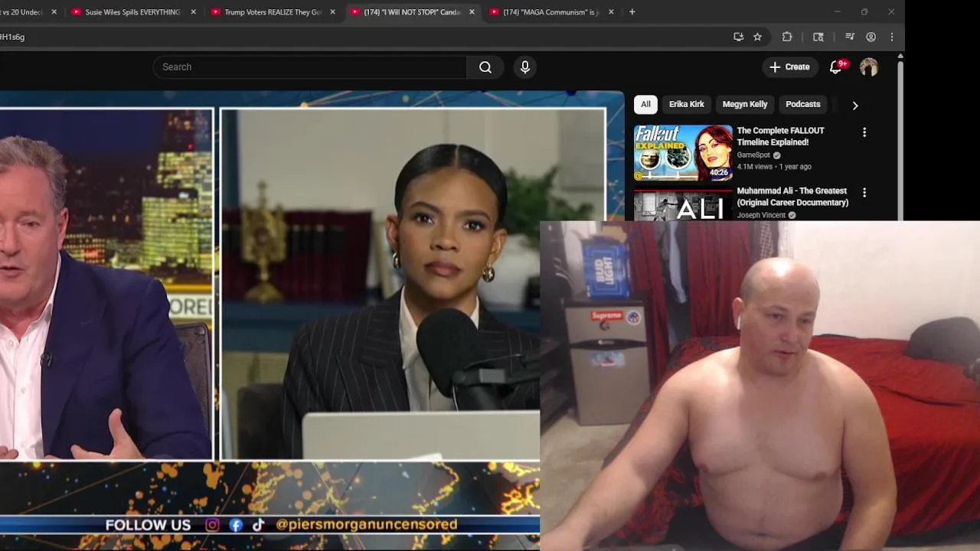Close the "vs 20 Undeci" tab
Screen dimensions: 980x551
coord(54,12)
